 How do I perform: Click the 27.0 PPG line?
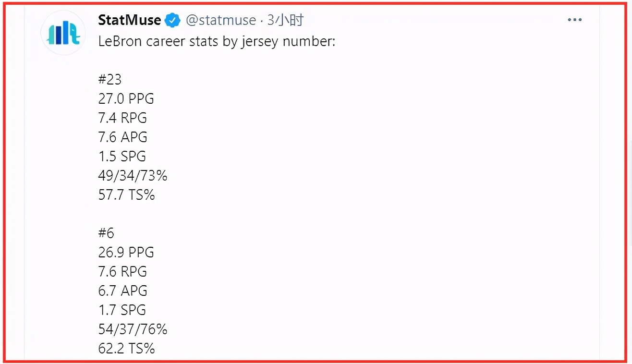pos(126,99)
